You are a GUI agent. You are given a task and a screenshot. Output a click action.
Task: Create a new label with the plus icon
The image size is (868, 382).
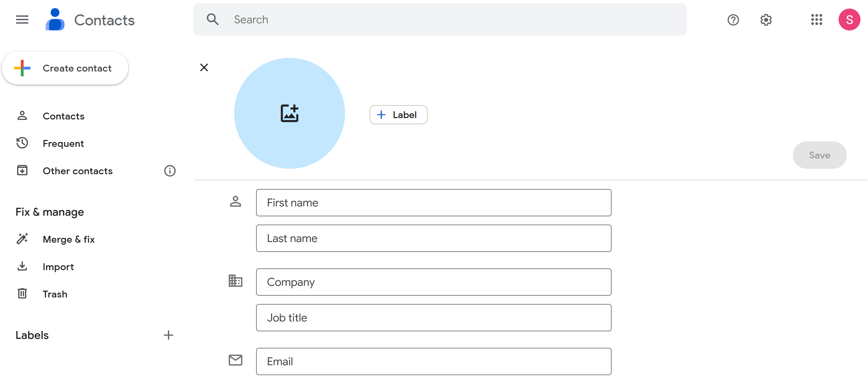click(x=168, y=335)
